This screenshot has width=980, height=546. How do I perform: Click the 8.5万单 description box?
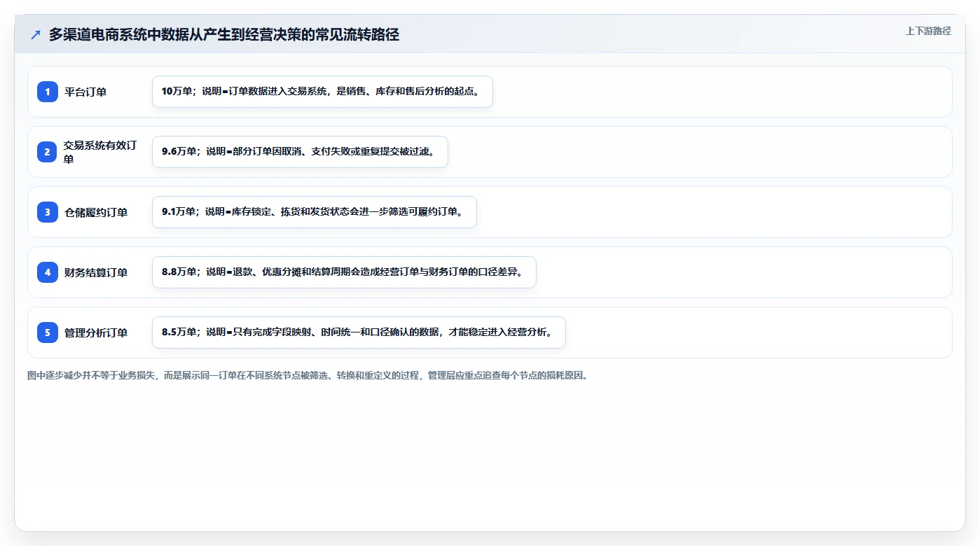[359, 332]
